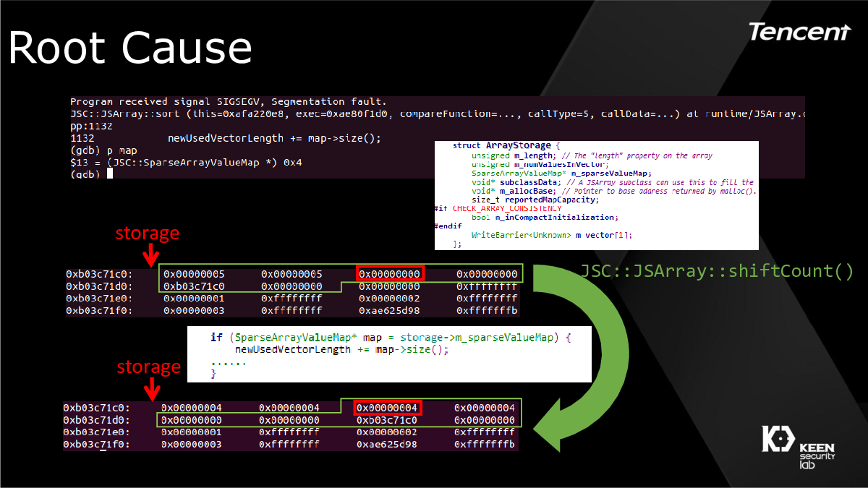Click the "struct ArrayStorage {" declaration
This screenshot has height=488, width=868.
pyautogui.click(x=507, y=146)
